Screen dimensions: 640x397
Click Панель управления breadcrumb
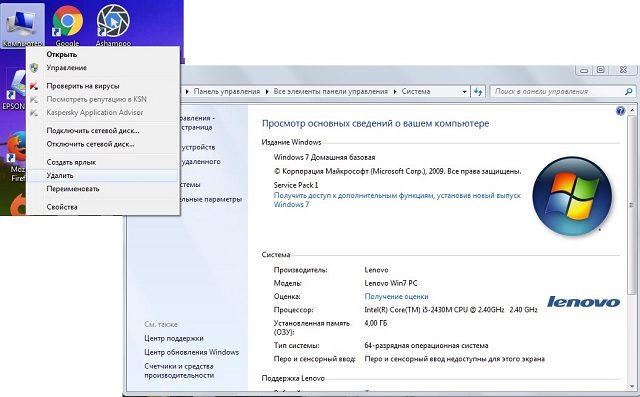pos(227,91)
